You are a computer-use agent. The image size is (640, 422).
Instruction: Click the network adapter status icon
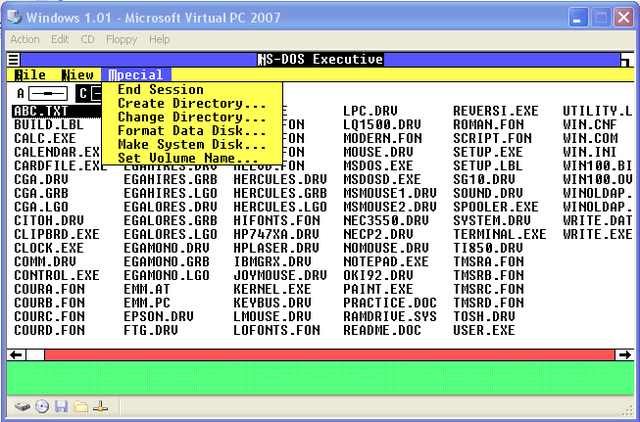(x=100, y=406)
